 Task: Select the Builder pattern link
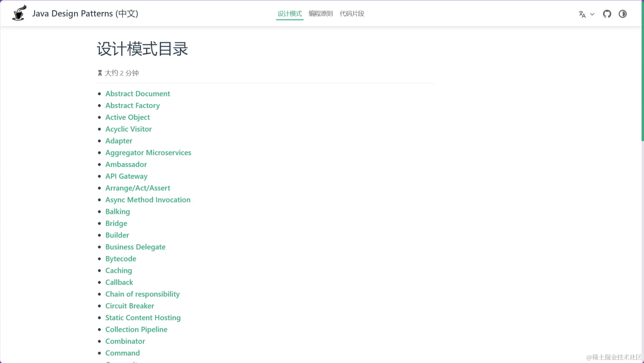[117, 235]
